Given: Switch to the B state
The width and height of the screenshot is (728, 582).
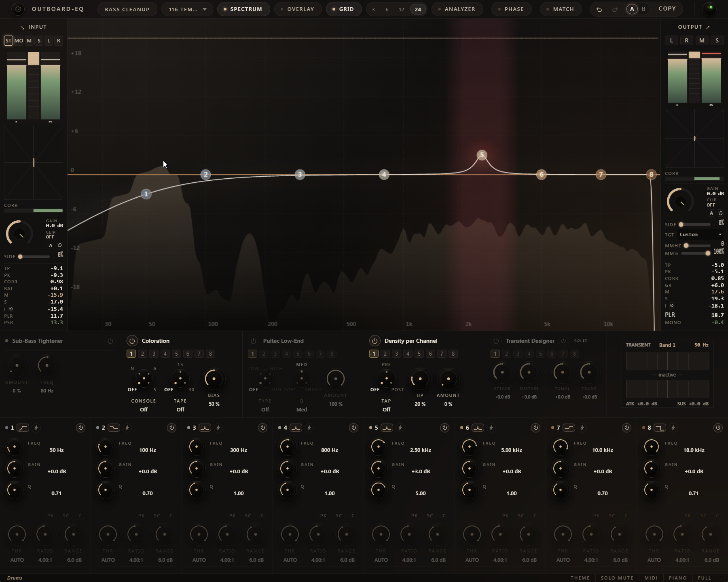Looking at the screenshot, I should (x=643, y=9).
